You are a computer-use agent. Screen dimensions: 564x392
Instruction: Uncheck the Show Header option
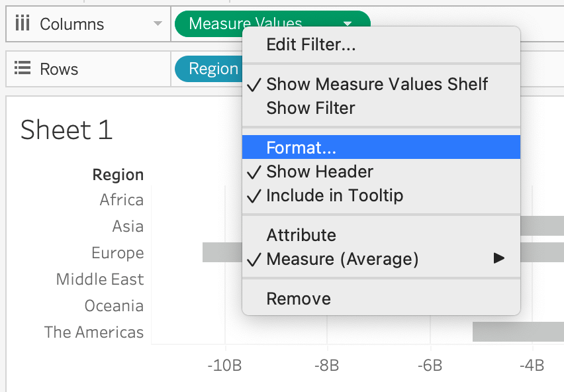320,172
